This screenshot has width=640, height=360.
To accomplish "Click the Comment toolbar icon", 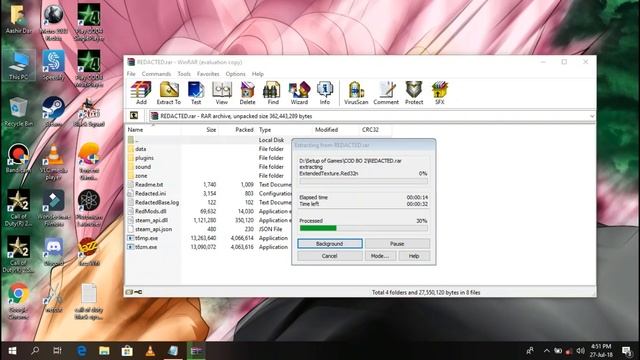I will 386,93.
